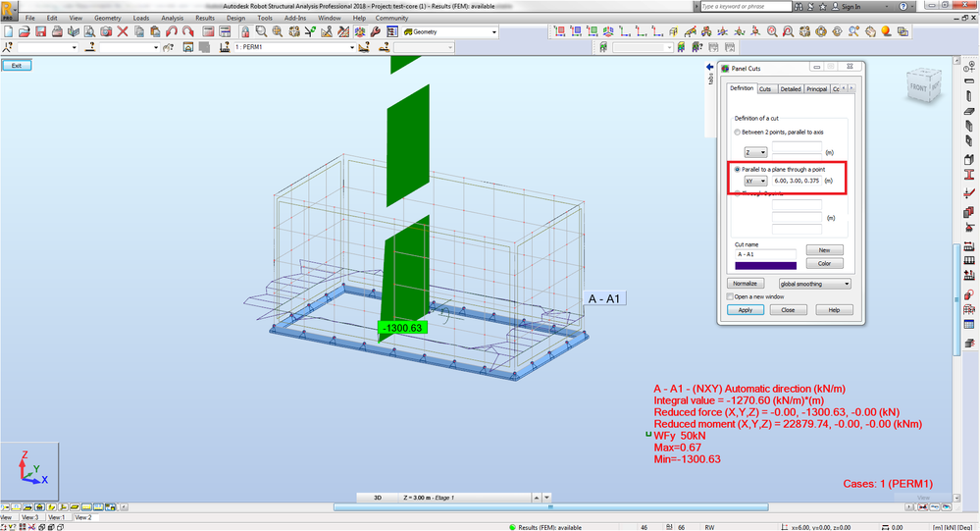
Task: Click the point coordinates field '6.00, 3.00, 0.375'
Action: tap(797, 181)
